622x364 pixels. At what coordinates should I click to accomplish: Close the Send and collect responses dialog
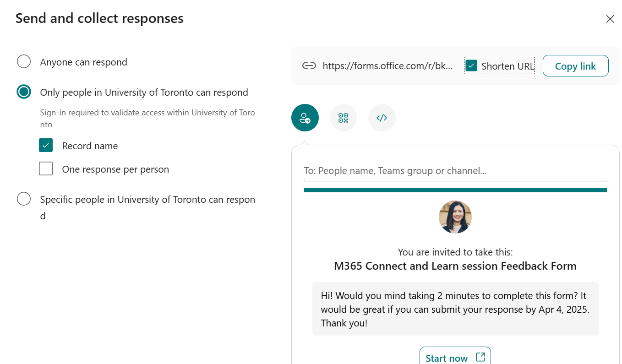pyautogui.click(x=610, y=19)
